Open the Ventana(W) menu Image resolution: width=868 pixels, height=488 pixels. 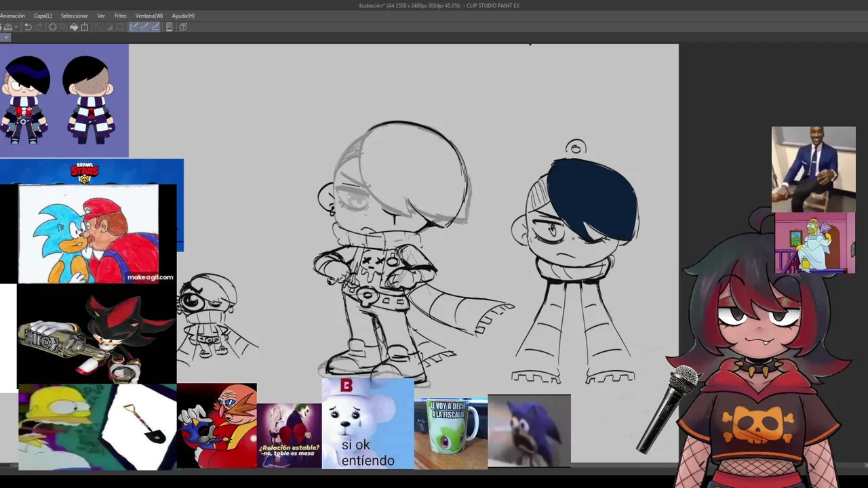[x=149, y=16]
